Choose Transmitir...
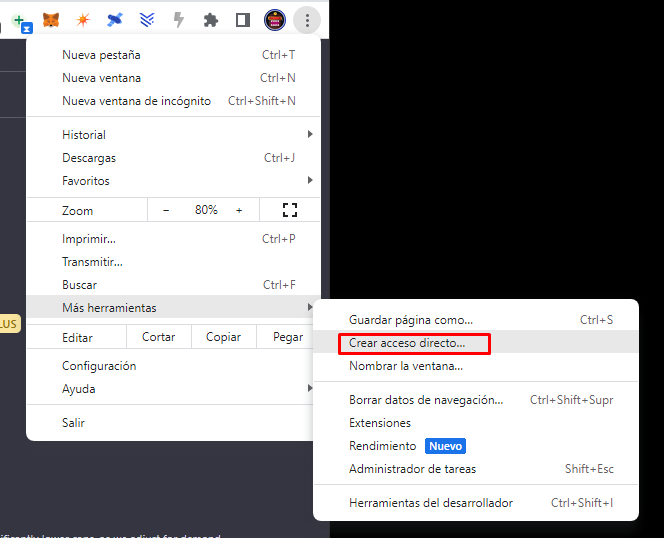Viewport: 664px width, 538px height. (x=174, y=262)
